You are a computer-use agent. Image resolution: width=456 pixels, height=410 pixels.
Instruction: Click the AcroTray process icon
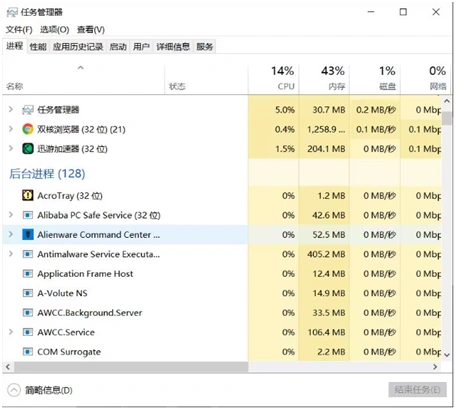28,195
